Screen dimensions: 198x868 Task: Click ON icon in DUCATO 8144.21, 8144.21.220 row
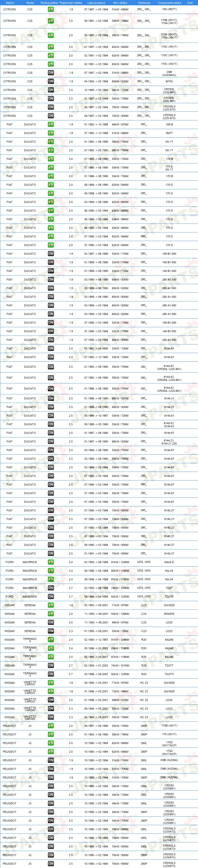(x=50, y=442)
